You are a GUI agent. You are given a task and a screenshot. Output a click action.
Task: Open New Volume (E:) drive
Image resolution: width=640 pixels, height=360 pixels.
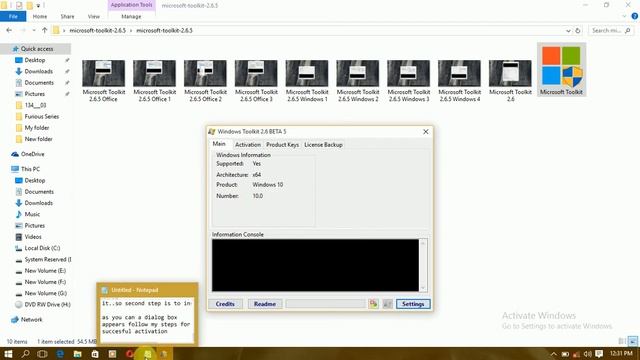(x=45, y=271)
